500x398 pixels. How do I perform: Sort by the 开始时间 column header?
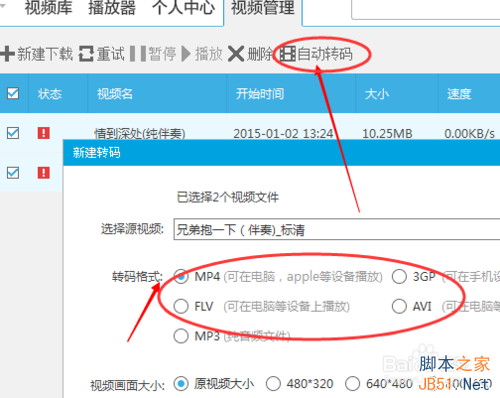point(260,94)
